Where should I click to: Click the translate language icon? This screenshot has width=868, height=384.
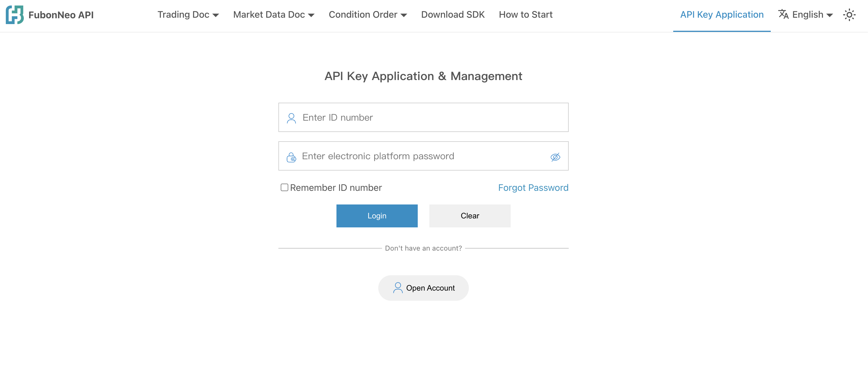784,15
